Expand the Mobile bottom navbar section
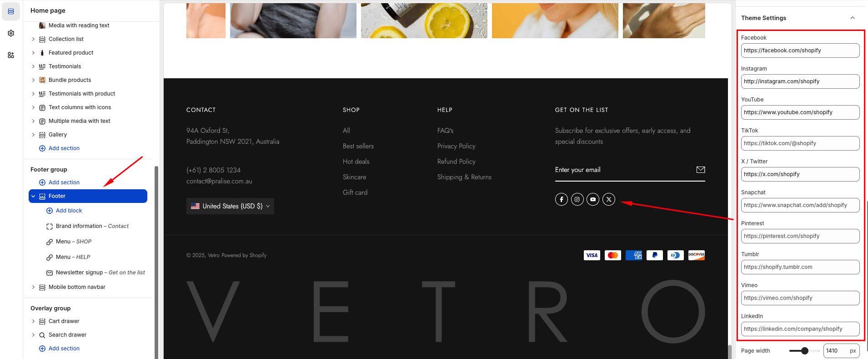 [33, 287]
